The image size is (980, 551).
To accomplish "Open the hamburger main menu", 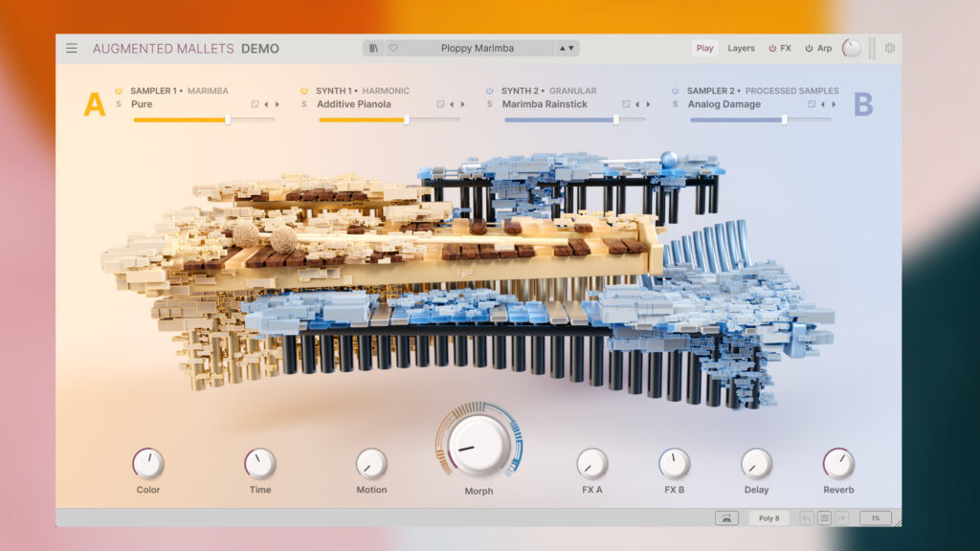I will point(72,48).
